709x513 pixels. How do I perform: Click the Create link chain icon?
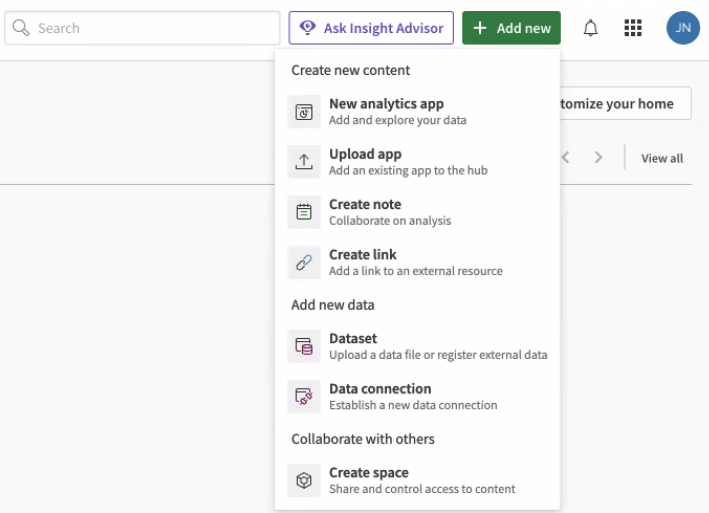click(x=304, y=262)
